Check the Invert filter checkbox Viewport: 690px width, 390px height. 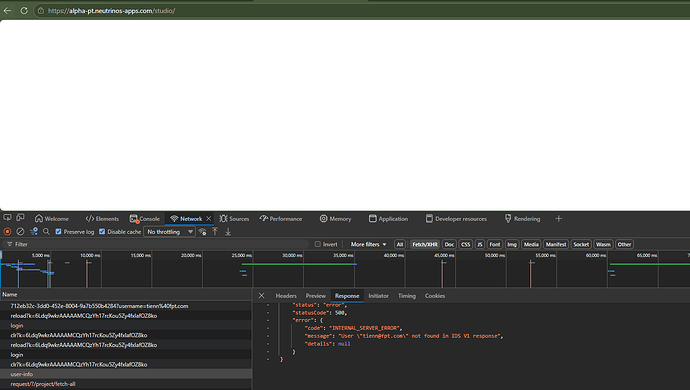(x=318, y=244)
